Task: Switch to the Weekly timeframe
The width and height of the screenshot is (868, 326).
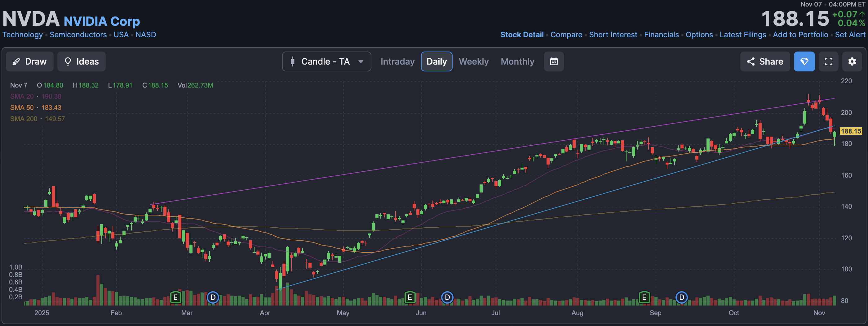Action: [x=473, y=61]
